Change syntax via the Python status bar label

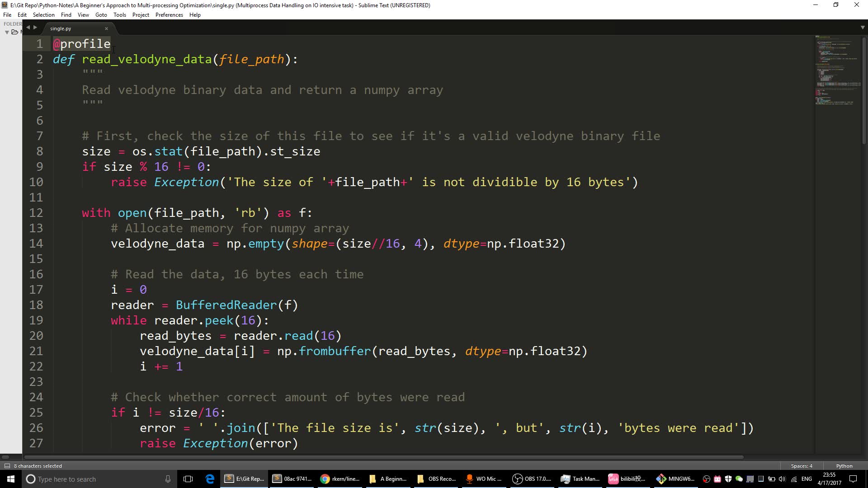(x=844, y=465)
